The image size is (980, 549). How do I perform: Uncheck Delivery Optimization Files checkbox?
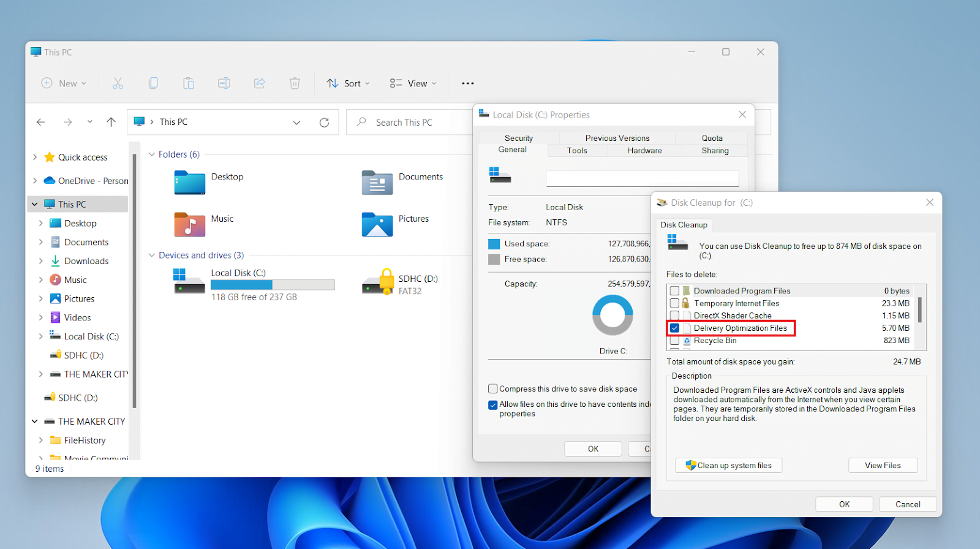coord(674,328)
